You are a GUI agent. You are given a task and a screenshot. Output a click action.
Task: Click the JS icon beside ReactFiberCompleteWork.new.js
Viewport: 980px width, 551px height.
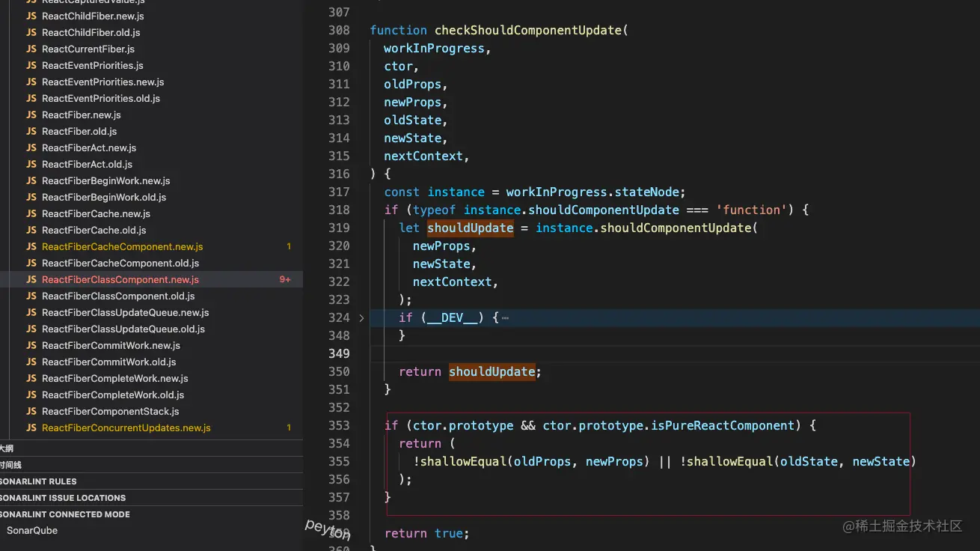31,379
